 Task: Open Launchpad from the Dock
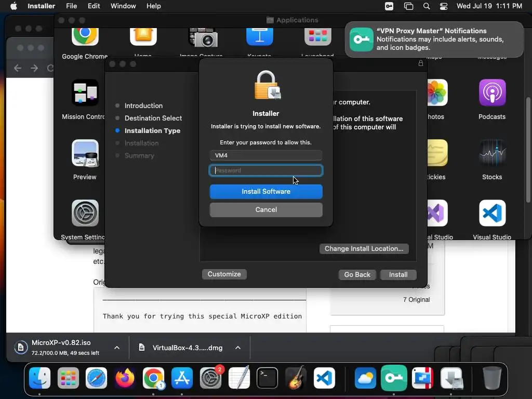68,378
